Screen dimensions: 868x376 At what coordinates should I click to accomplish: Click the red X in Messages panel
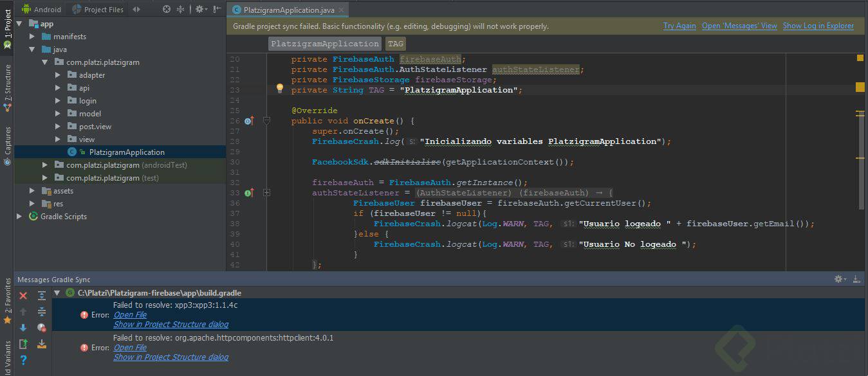pos(23,296)
